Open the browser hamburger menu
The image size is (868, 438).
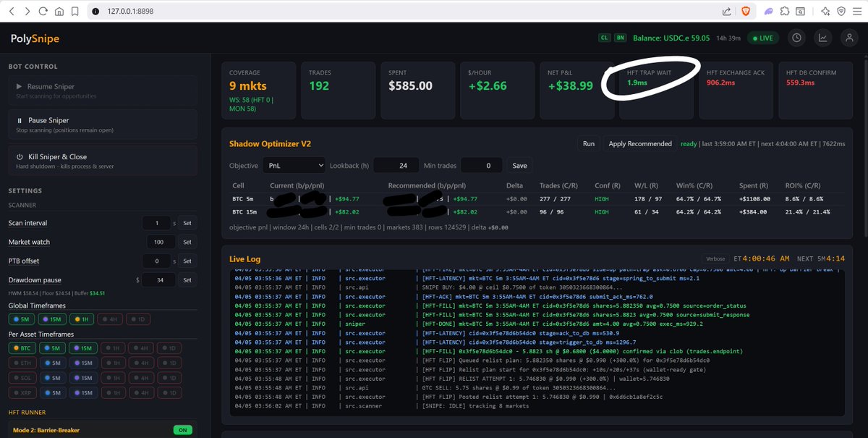tap(857, 12)
